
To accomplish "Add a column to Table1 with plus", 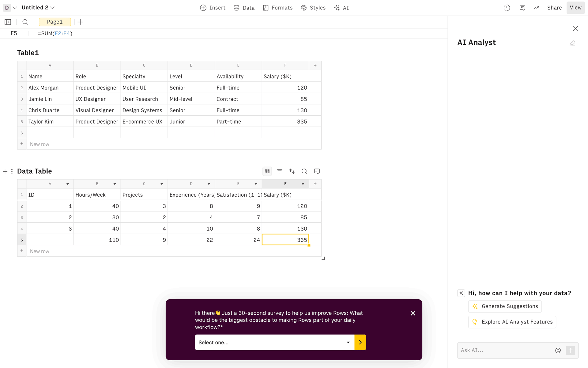I will click(315, 65).
